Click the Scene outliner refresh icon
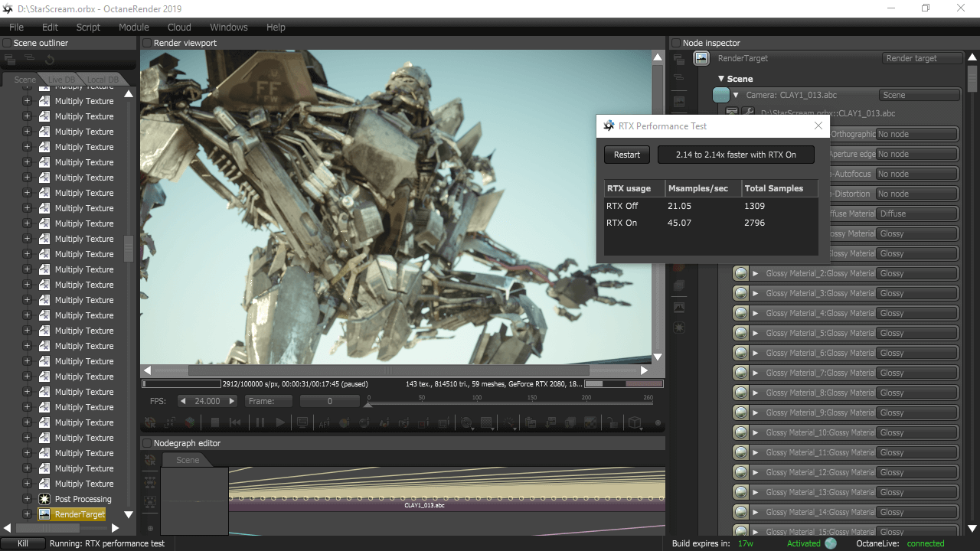The image size is (980, 551). point(49,59)
